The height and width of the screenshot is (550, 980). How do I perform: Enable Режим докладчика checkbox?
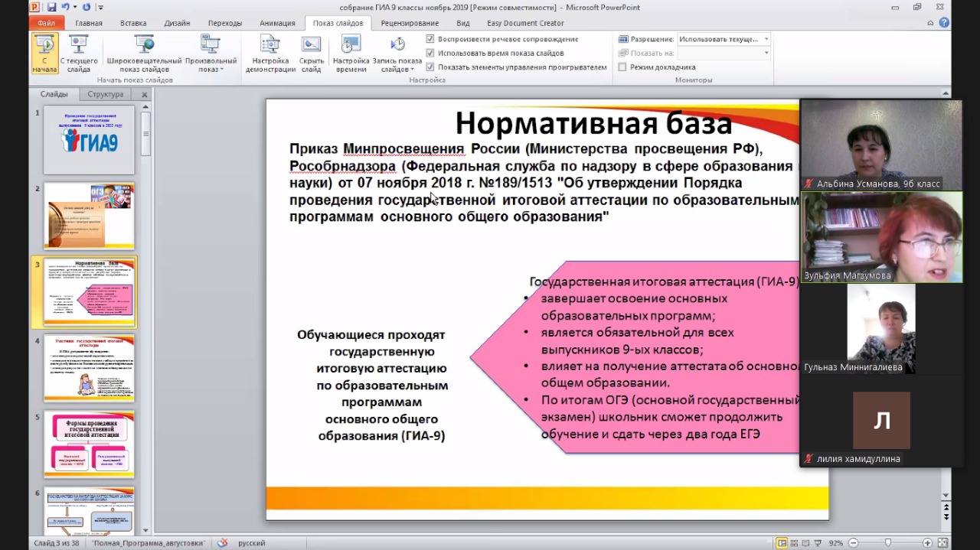click(622, 67)
